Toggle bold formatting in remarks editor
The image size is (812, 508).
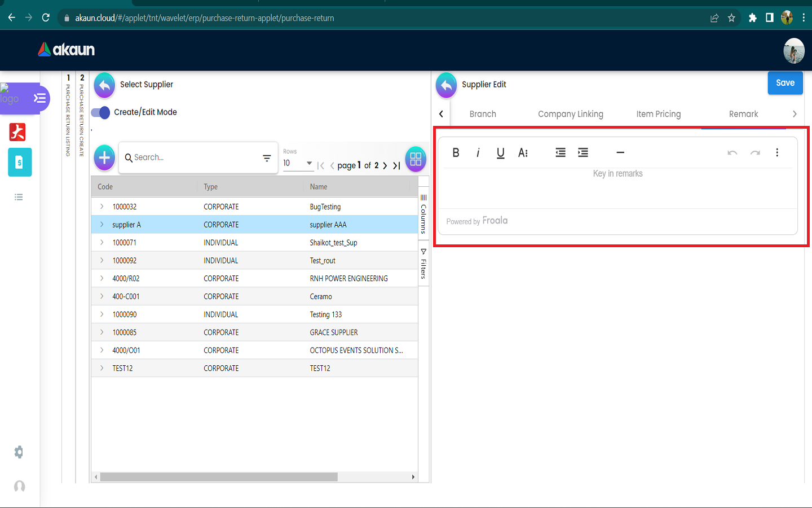(x=456, y=152)
